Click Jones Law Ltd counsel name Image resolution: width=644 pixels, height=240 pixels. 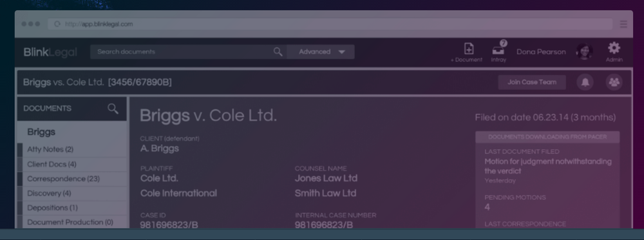(326, 178)
